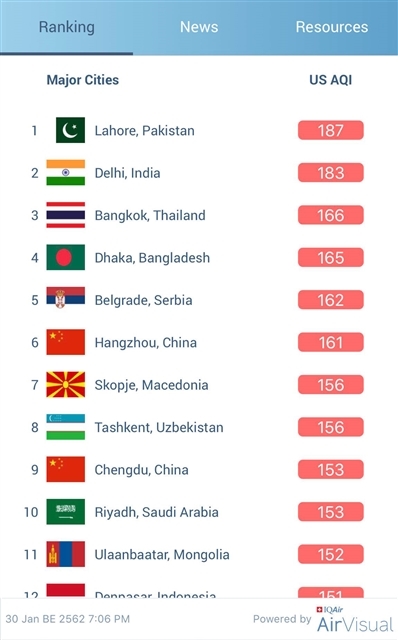The width and height of the screenshot is (398, 640).
Task: Select the Uzbekistan flag icon
Action: 66,427
